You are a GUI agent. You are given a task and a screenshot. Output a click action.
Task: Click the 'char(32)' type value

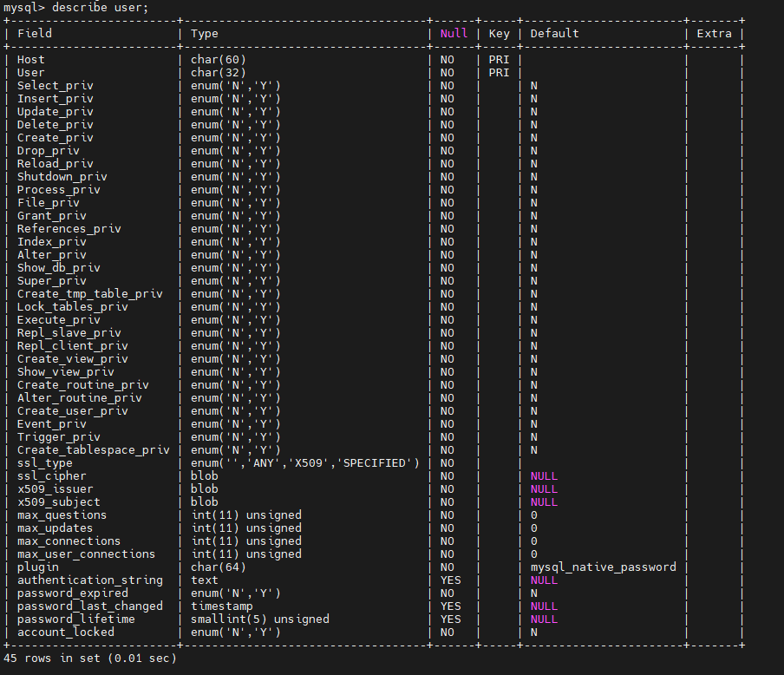[x=218, y=73]
